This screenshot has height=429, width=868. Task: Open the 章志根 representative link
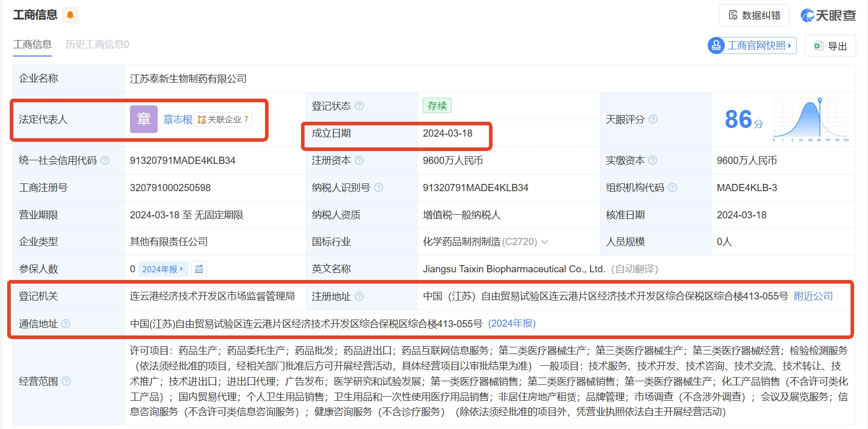178,120
